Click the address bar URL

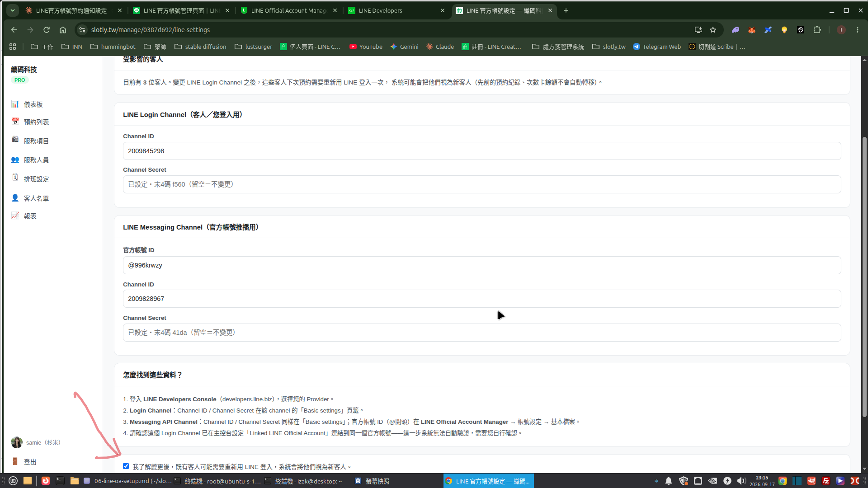click(151, 30)
